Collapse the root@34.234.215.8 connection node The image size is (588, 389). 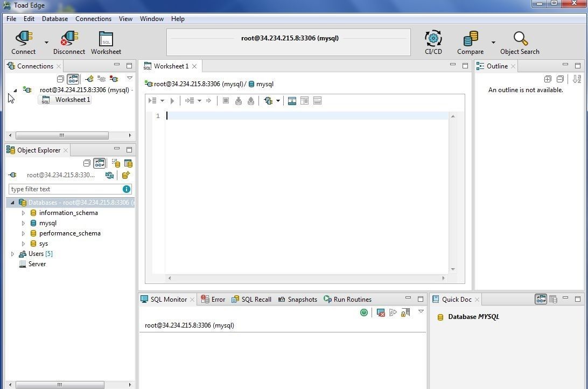[x=15, y=90]
